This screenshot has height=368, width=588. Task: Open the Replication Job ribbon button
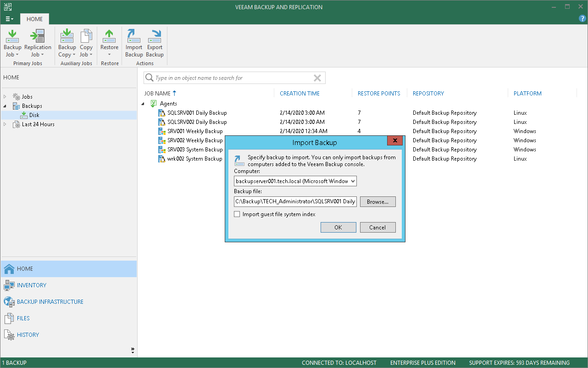[x=38, y=44]
